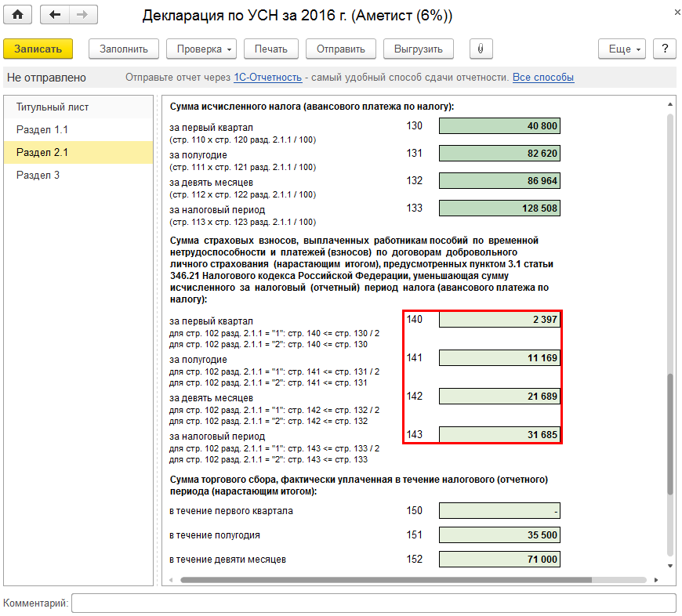Click the Заполнить button

coord(124,49)
